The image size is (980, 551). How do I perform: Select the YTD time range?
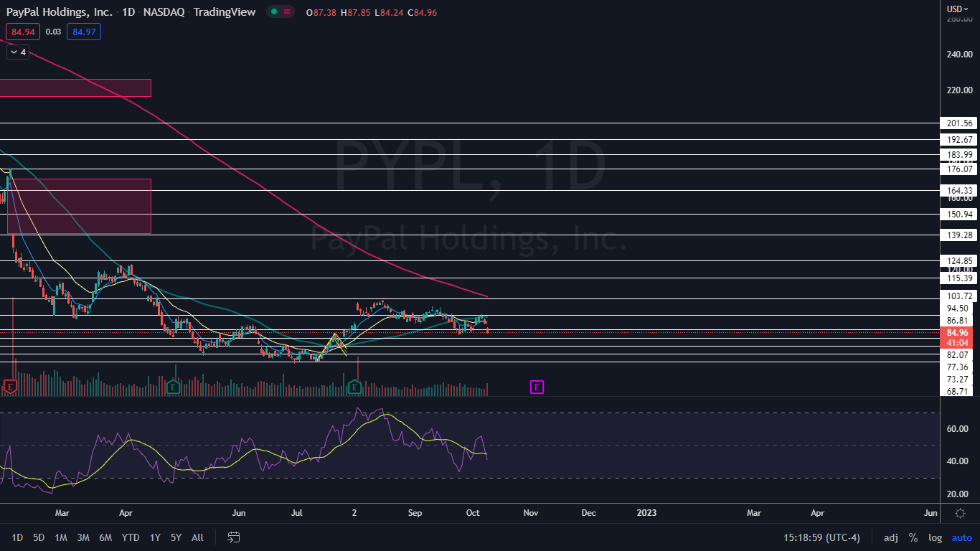click(x=131, y=537)
